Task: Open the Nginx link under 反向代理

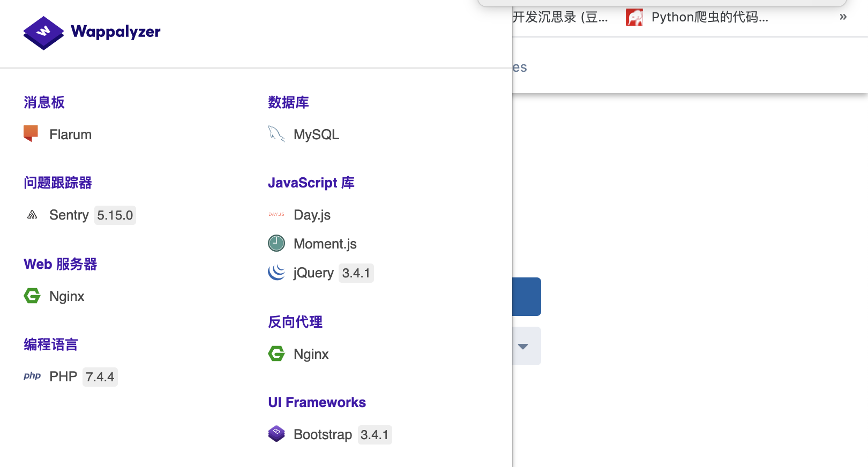Action: (x=311, y=354)
